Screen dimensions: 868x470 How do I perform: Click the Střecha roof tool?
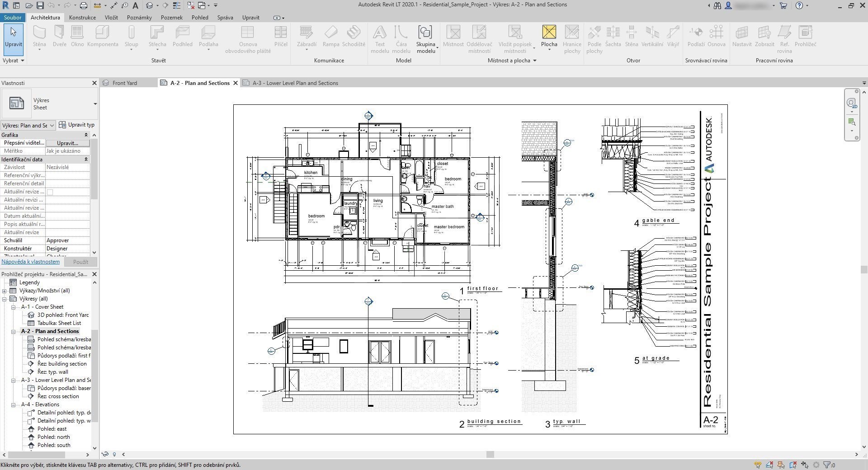tap(157, 37)
